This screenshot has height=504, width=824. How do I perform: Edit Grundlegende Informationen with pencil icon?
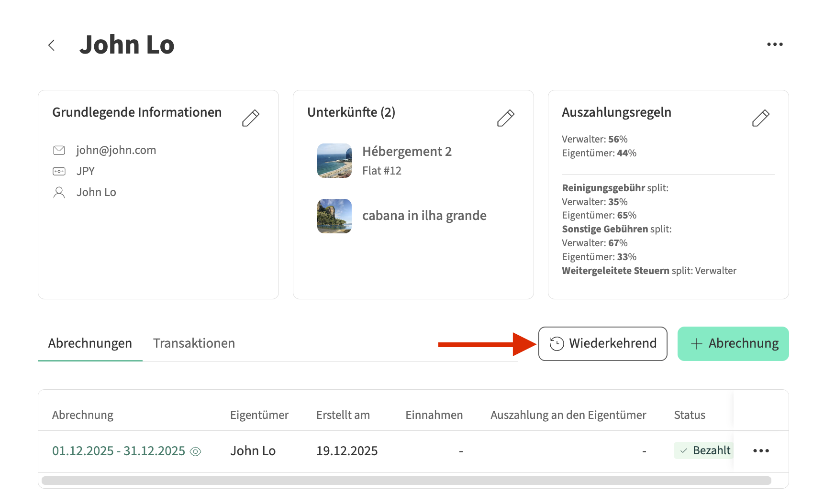tap(250, 118)
